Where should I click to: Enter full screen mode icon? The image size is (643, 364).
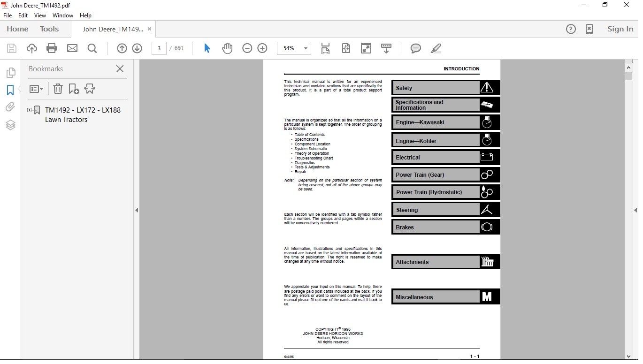[366, 48]
